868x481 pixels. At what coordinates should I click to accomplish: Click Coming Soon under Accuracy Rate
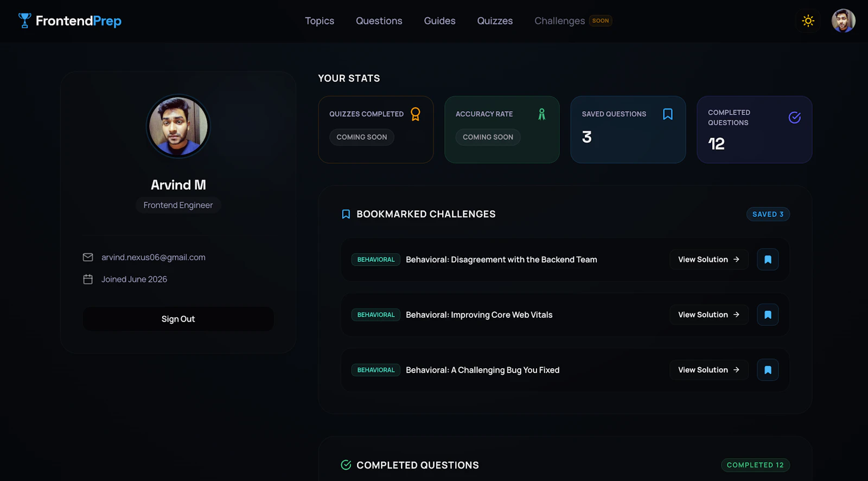tap(488, 137)
